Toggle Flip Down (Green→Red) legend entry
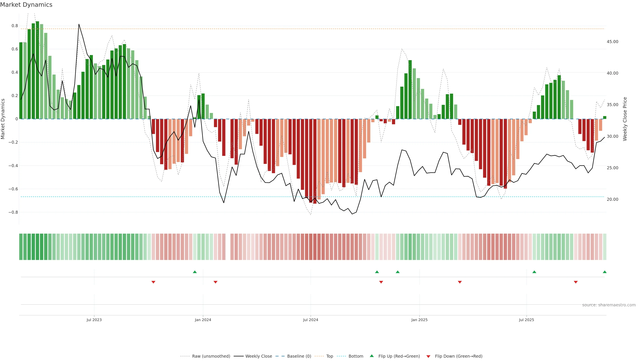The height and width of the screenshot is (362, 644). [459, 356]
